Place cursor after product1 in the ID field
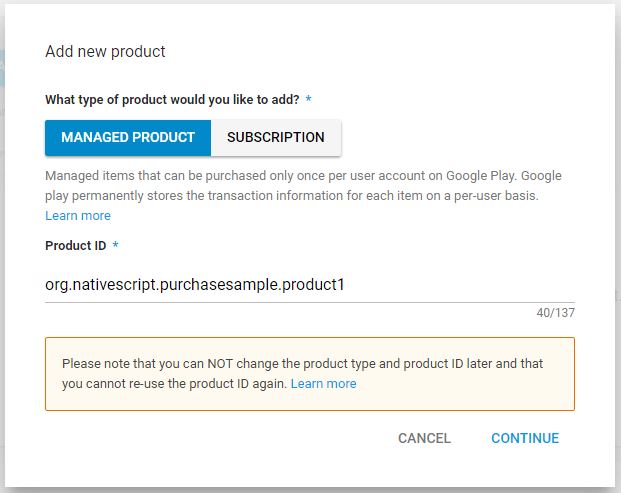The image size is (621, 493). tap(346, 285)
